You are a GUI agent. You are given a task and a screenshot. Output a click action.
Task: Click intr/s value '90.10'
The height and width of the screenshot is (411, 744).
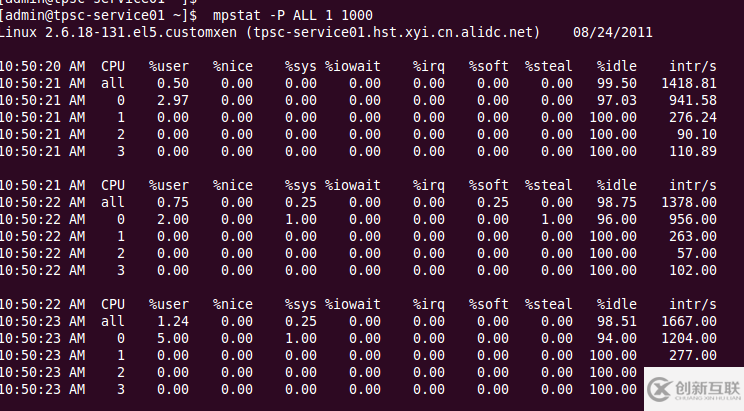pyautogui.click(x=697, y=135)
